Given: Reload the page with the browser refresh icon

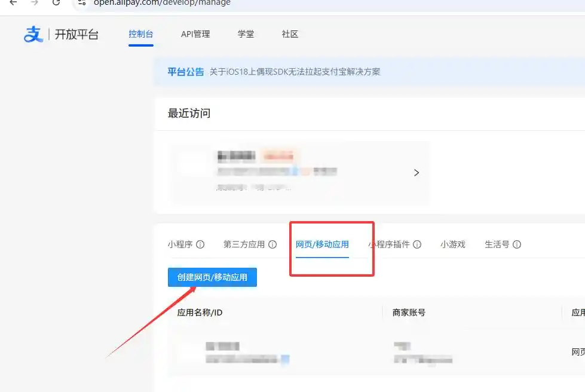Looking at the screenshot, I should point(56,2).
